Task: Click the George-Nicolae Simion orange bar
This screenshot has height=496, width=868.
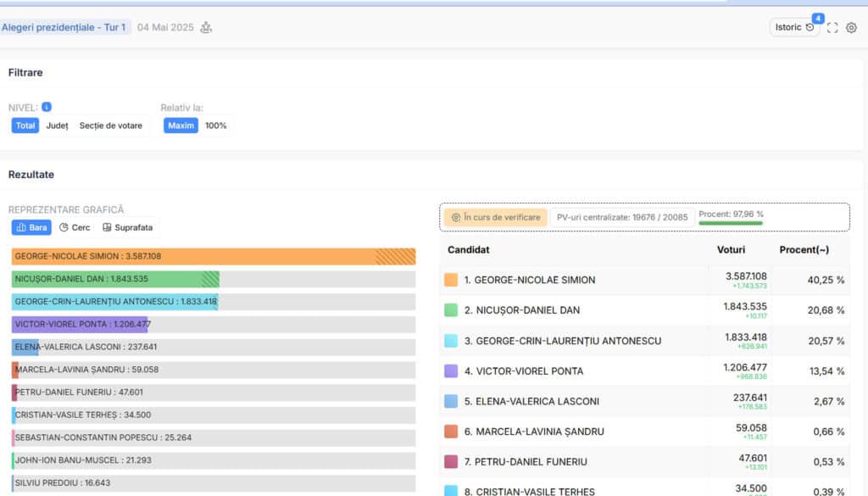Action: pos(214,256)
